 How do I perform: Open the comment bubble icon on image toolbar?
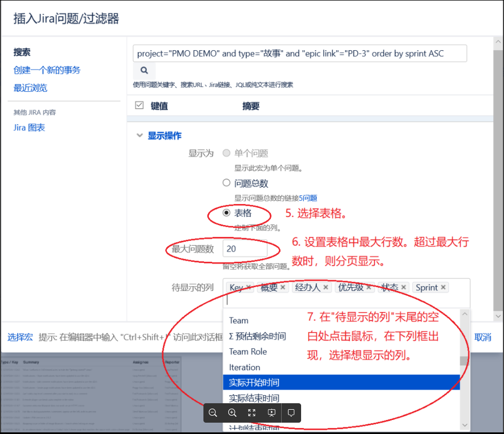coord(291,412)
